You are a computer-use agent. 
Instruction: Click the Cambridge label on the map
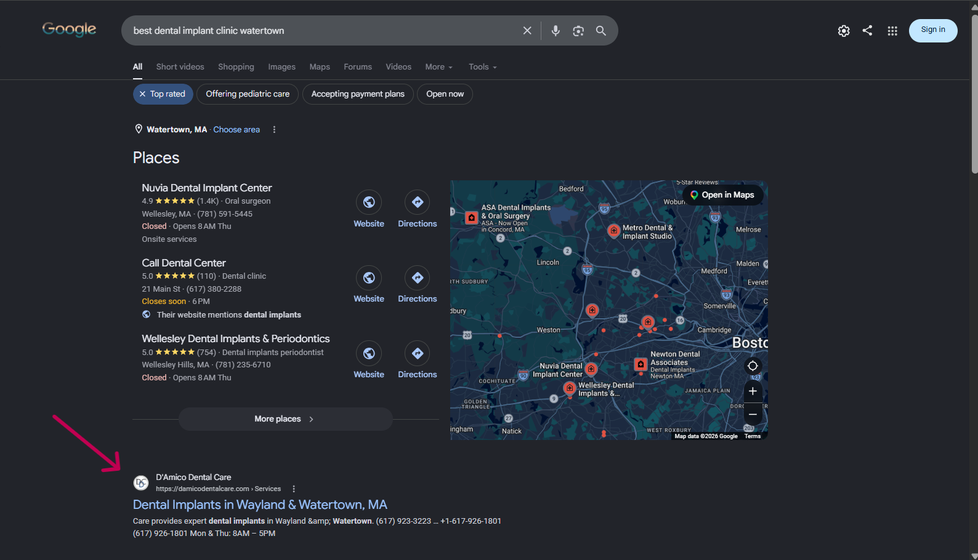pyautogui.click(x=714, y=330)
